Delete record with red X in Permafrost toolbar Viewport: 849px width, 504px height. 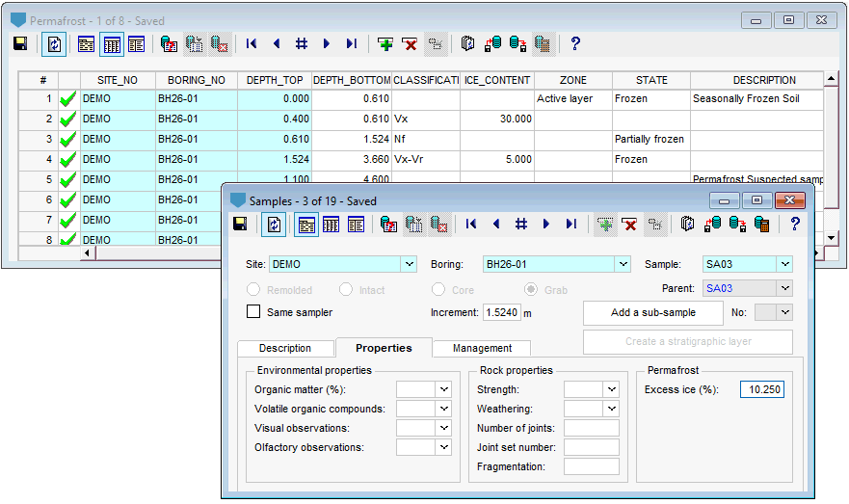coord(410,44)
